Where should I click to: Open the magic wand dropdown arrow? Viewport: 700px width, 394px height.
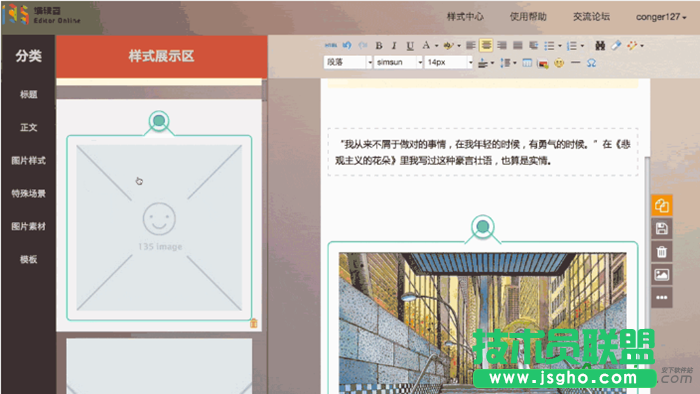642,46
